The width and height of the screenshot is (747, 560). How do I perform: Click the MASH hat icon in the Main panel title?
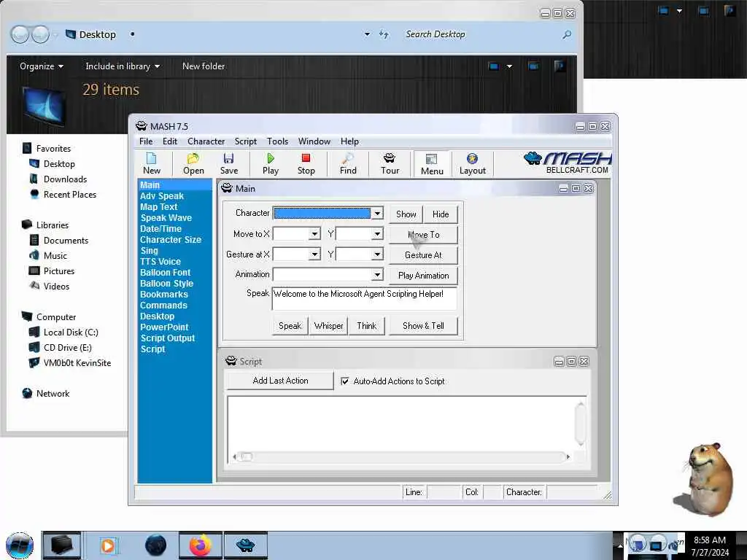tap(227, 188)
